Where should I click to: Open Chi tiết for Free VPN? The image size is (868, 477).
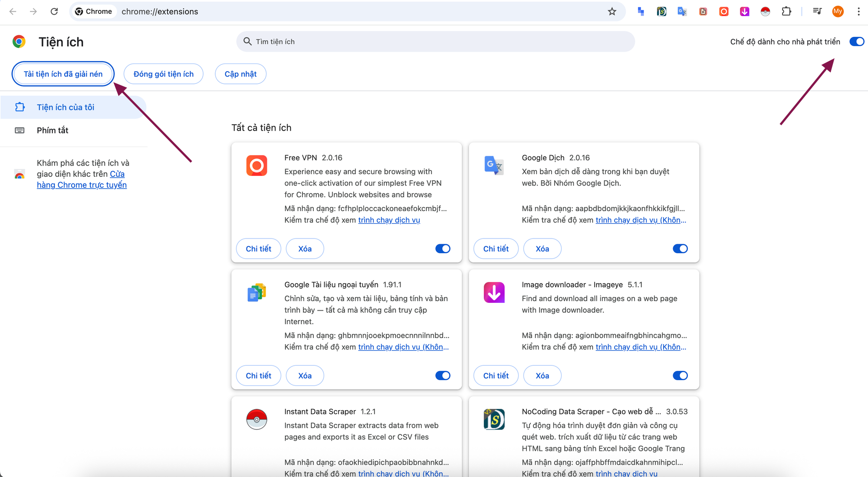point(258,248)
